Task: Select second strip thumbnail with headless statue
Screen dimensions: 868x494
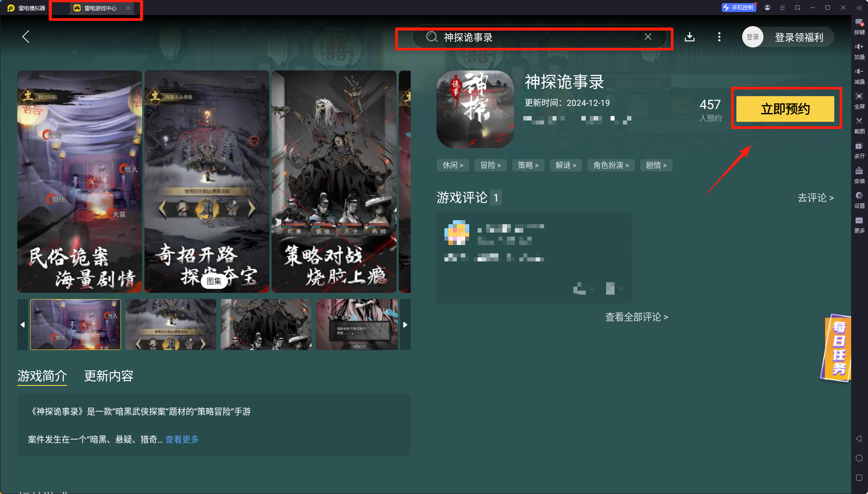Action: tap(171, 325)
